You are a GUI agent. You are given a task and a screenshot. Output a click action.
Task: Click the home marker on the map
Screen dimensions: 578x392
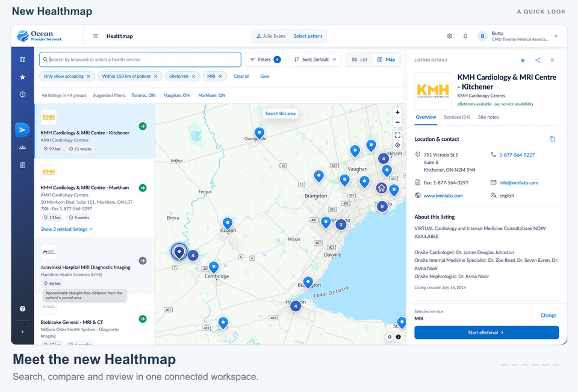[382, 188]
